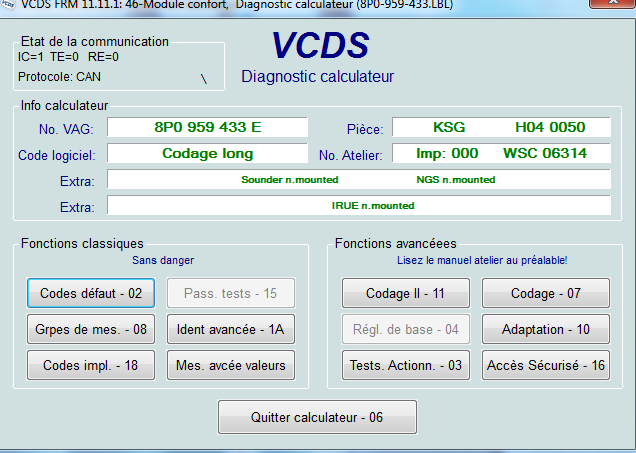Open Mes. avcée valeurs
636x453 pixels.
tap(231, 365)
